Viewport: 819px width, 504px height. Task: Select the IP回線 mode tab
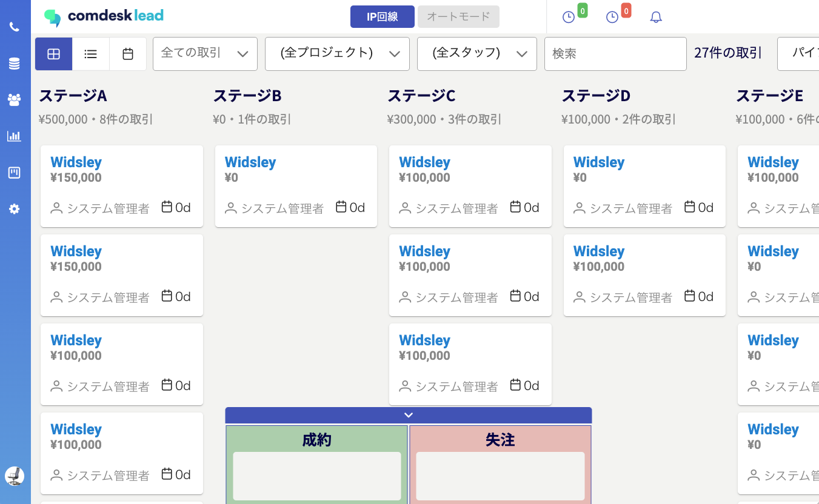tap(382, 16)
